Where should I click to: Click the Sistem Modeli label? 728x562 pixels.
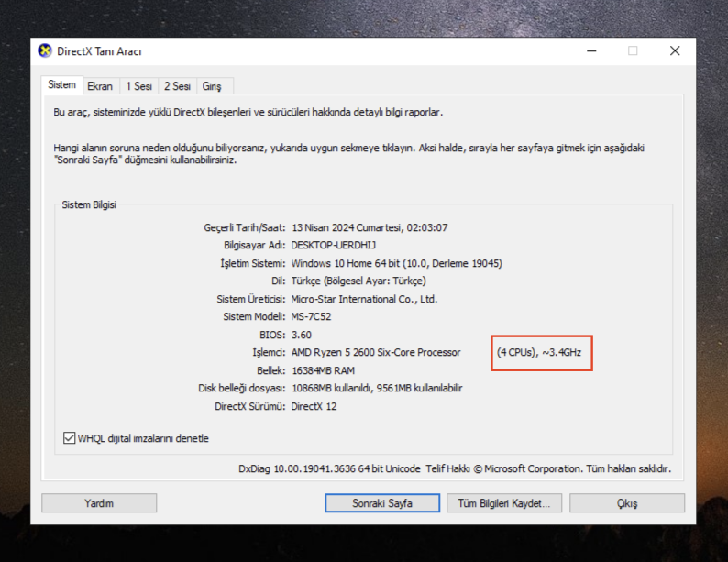pyautogui.click(x=254, y=316)
